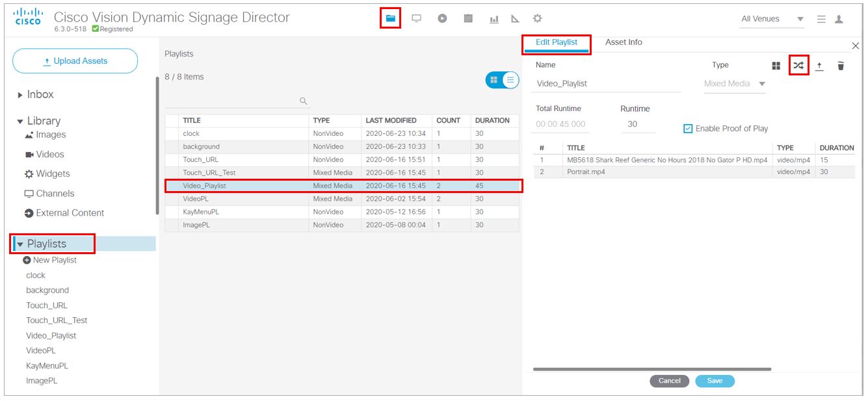
Task: Switch playlists to grid view toggle
Action: click(x=493, y=79)
